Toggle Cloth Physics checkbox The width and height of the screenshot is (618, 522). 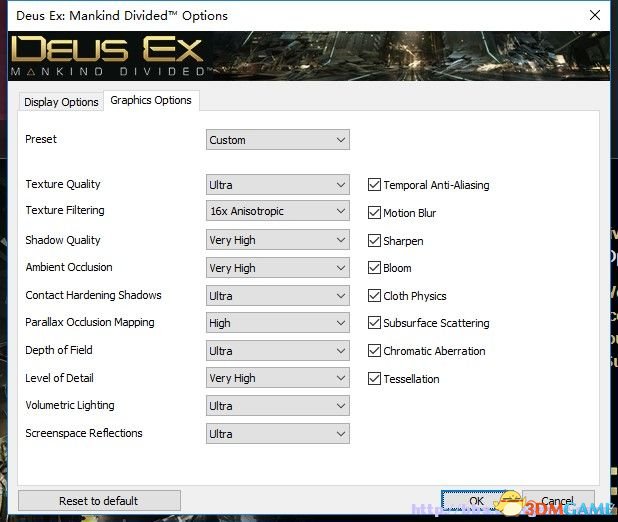point(374,296)
